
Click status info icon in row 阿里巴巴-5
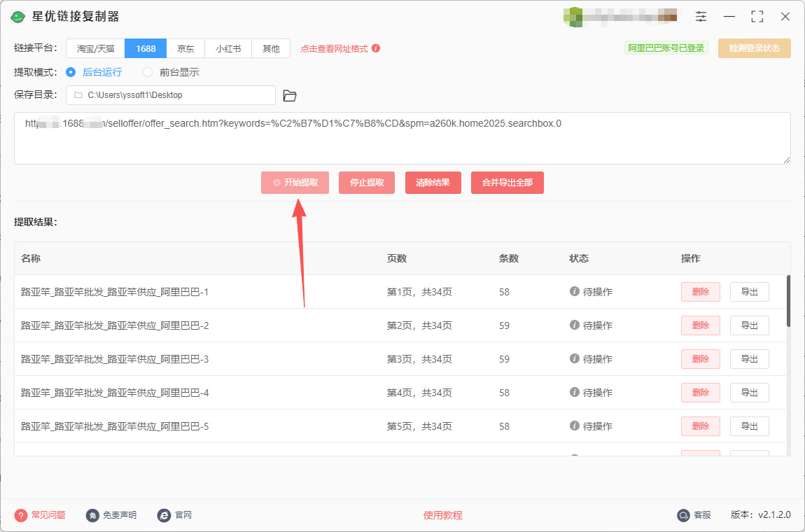click(575, 426)
